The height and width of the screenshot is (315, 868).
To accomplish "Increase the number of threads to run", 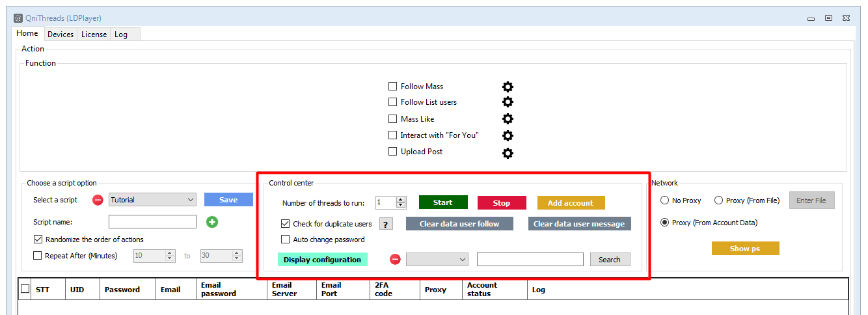I will click(x=401, y=199).
